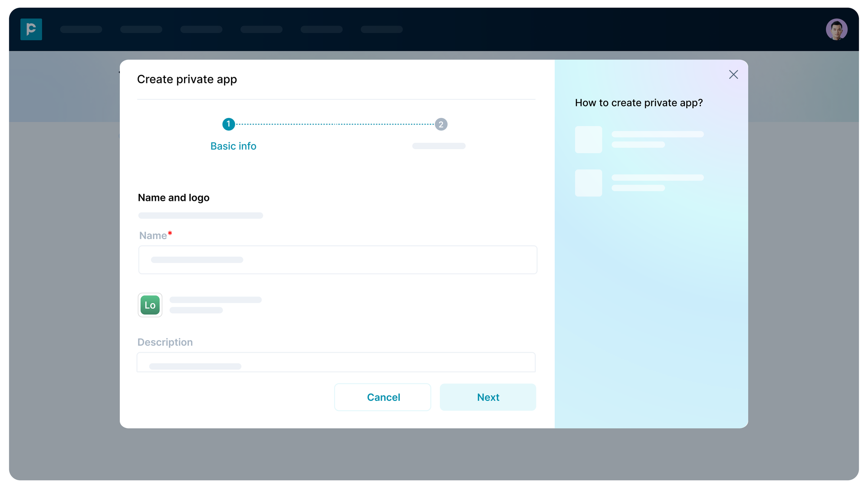Open the second wizard step label

tap(438, 146)
